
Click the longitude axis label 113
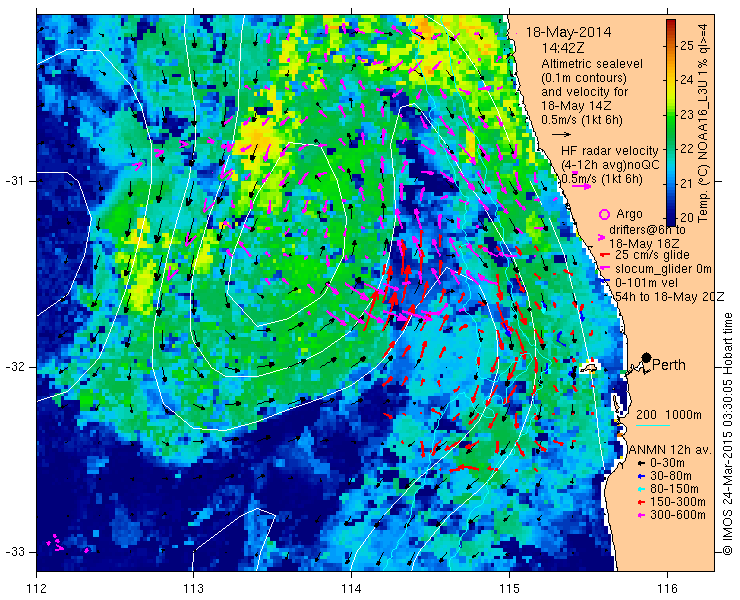click(x=193, y=589)
